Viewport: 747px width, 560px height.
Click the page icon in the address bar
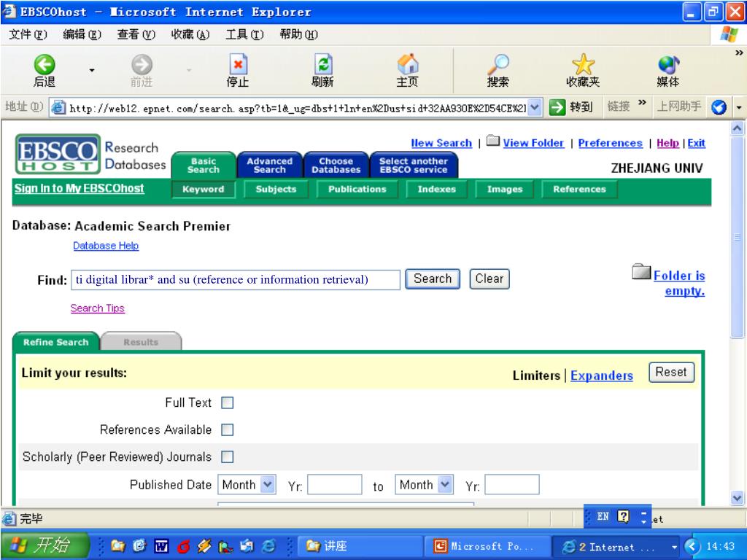[58, 108]
